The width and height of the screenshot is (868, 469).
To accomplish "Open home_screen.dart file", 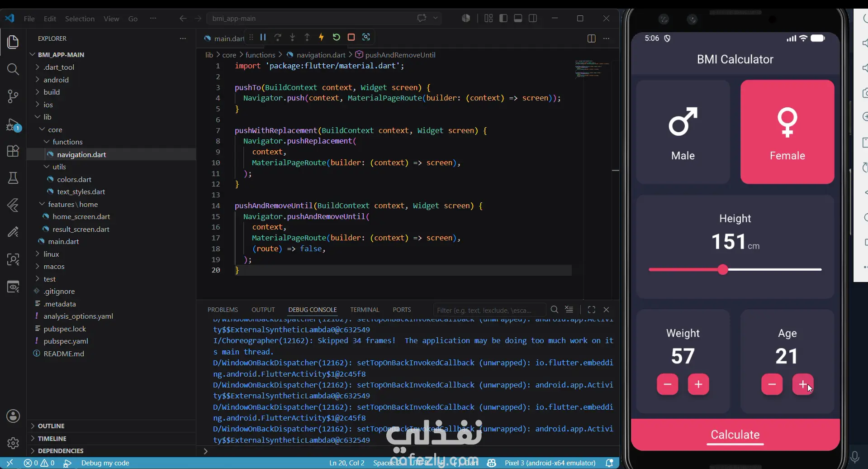I will point(81,216).
